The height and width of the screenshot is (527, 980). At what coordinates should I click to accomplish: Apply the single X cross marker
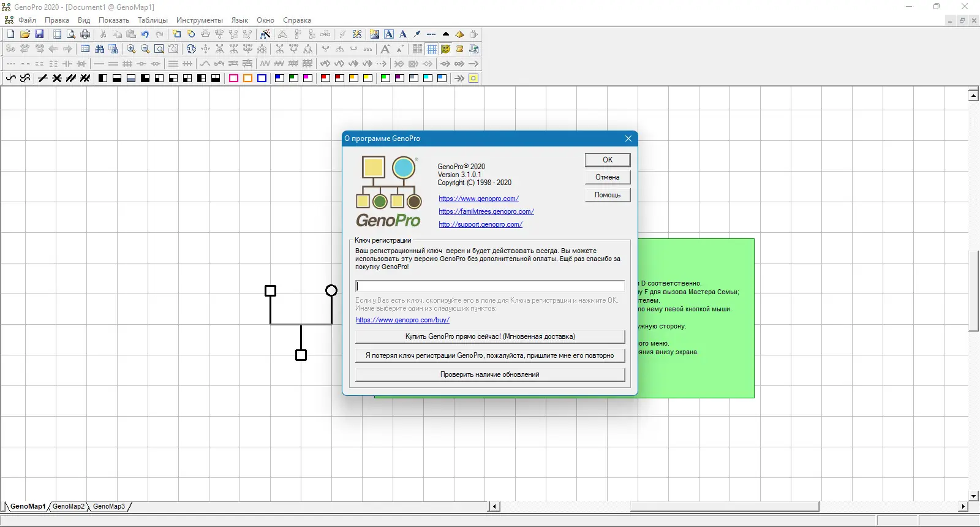pyautogui.click(x=57, y=78)
